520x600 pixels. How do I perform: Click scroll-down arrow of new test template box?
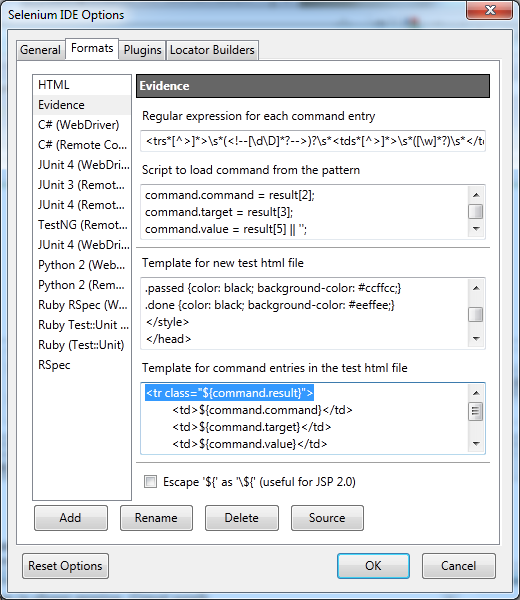tap(476, 339)
